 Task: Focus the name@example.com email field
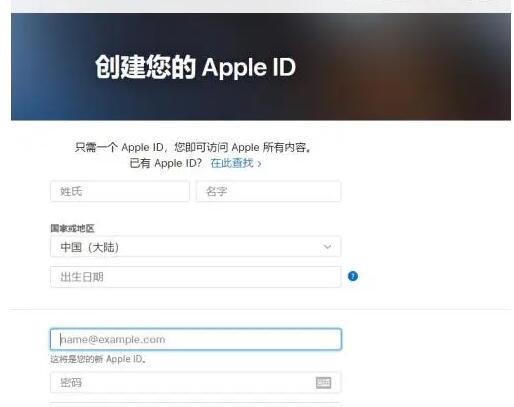coord(196,339)
